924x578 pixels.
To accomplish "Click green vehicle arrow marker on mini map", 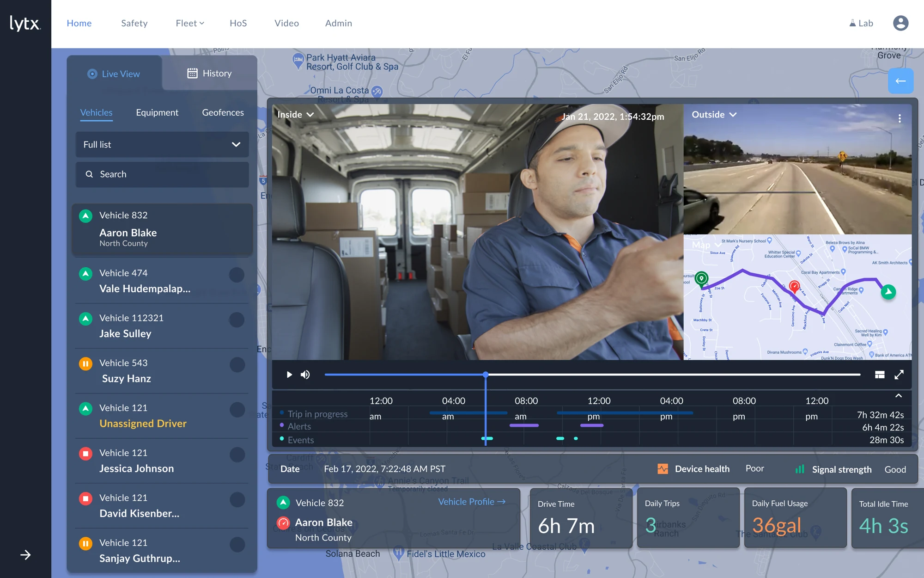I will pyautogui.click(x=888, y=292).
